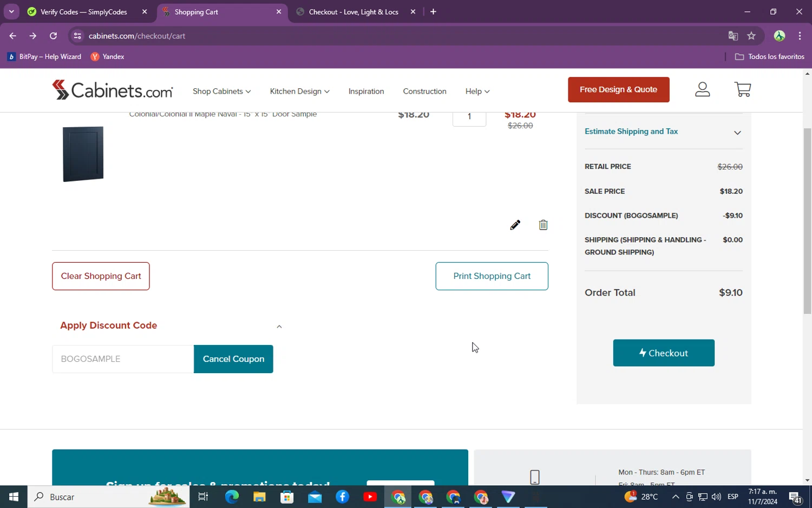812x508 pixels.
Task: Launch Microsoft Edge from taskbar
Action: tap(232, 497)
